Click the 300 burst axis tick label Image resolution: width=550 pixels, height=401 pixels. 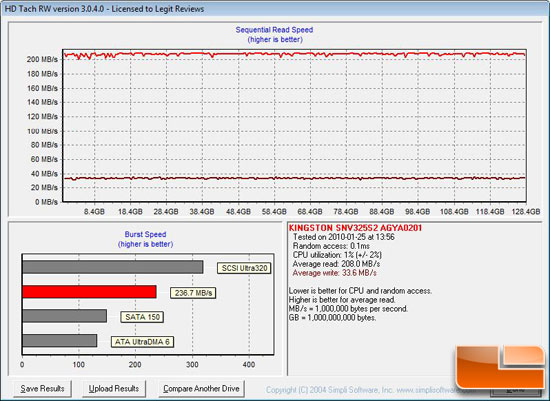(192, 365)
